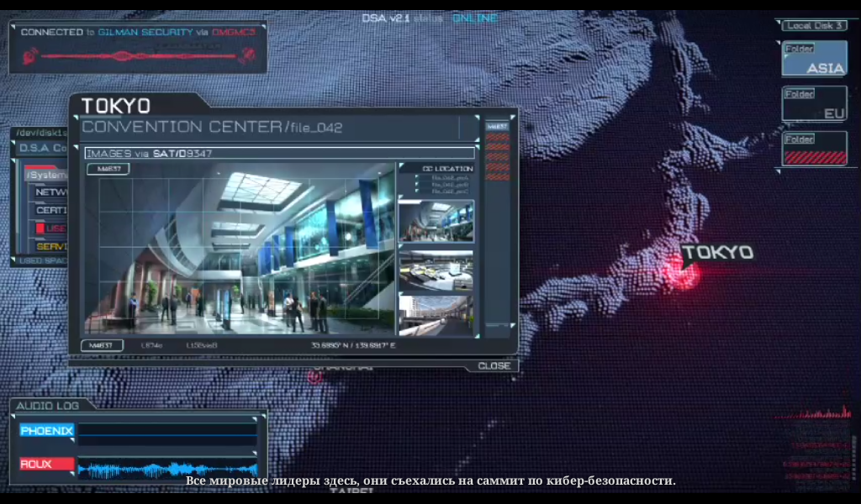Click the /dev/disk1s path label
The width and height of the screenshot is (861, 504).
(x=41, y=133)
